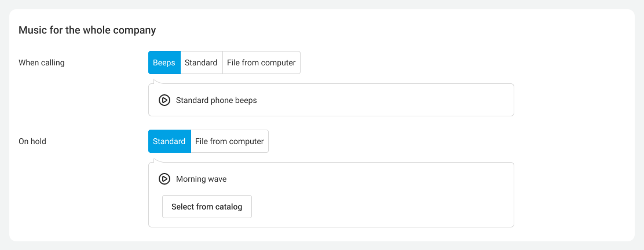Choose Standard music for When calling

point(201,62)
